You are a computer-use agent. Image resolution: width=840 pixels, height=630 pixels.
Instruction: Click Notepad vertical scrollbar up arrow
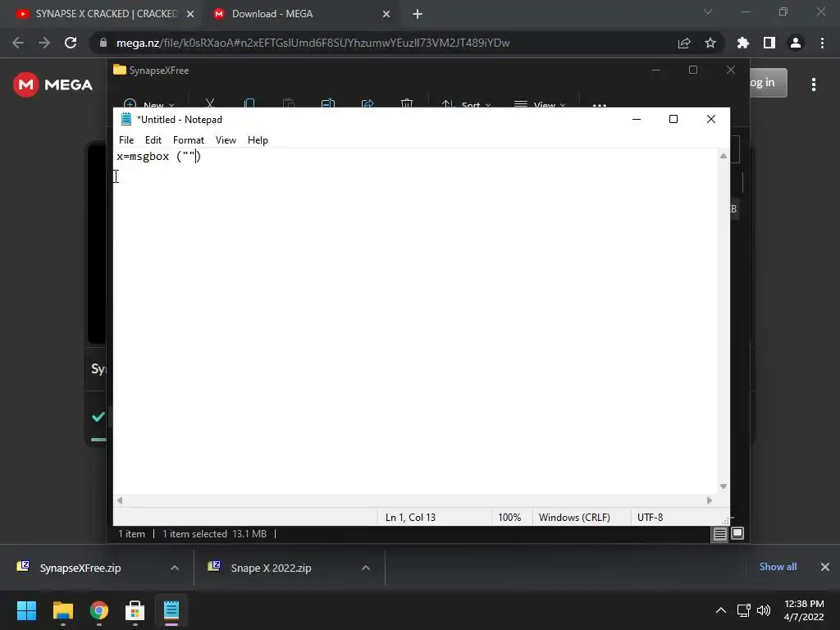pos(724,156)
